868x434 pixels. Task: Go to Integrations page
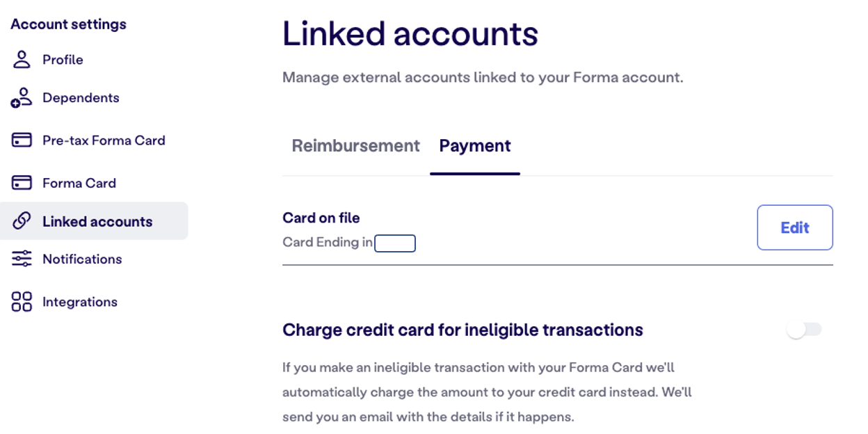80,302
